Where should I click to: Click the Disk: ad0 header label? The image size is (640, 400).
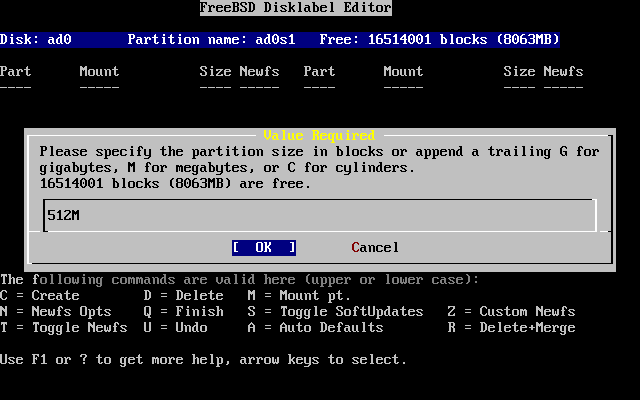[x=35, y=40]
